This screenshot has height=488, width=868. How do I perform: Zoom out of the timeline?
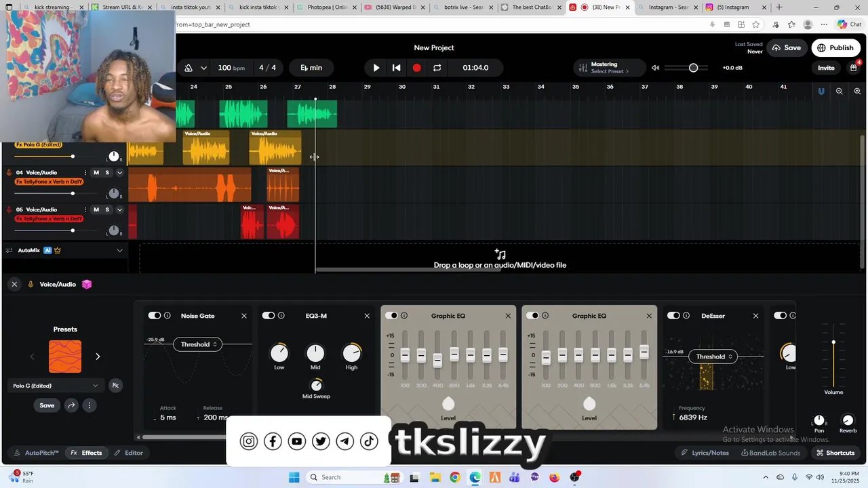[840, 91]
